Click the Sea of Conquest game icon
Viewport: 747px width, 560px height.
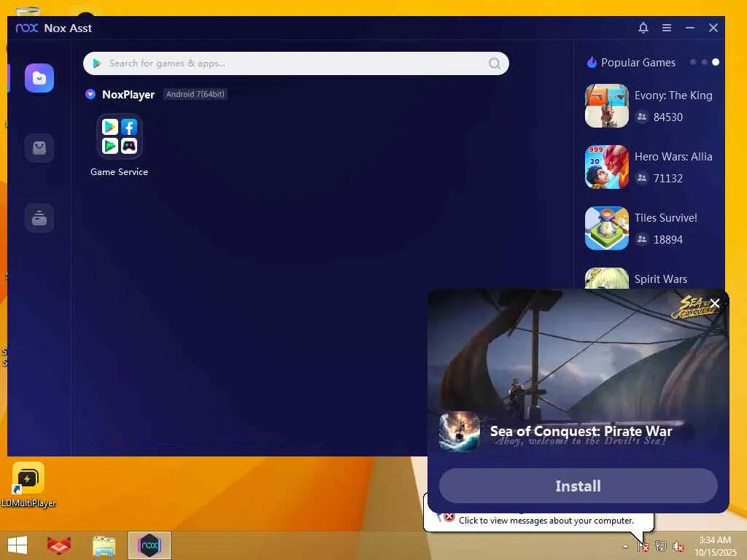pyautogui.click(x=460, y=431)
